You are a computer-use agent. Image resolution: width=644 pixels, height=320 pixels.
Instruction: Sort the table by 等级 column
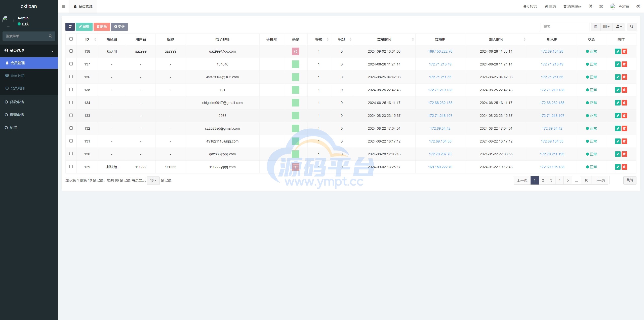[319, 39]
